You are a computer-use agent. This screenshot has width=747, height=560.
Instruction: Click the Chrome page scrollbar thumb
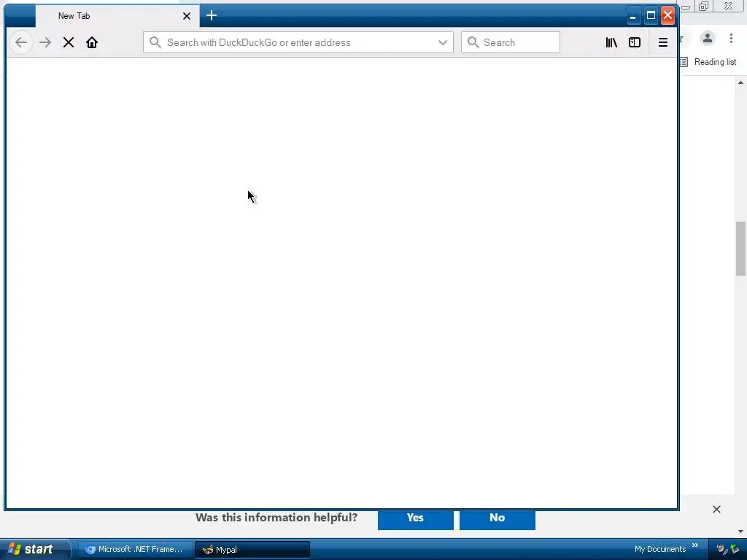(740, 249)
